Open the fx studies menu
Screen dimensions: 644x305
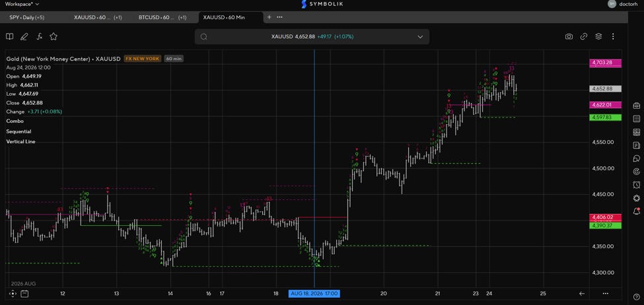(x=40, y=36)
